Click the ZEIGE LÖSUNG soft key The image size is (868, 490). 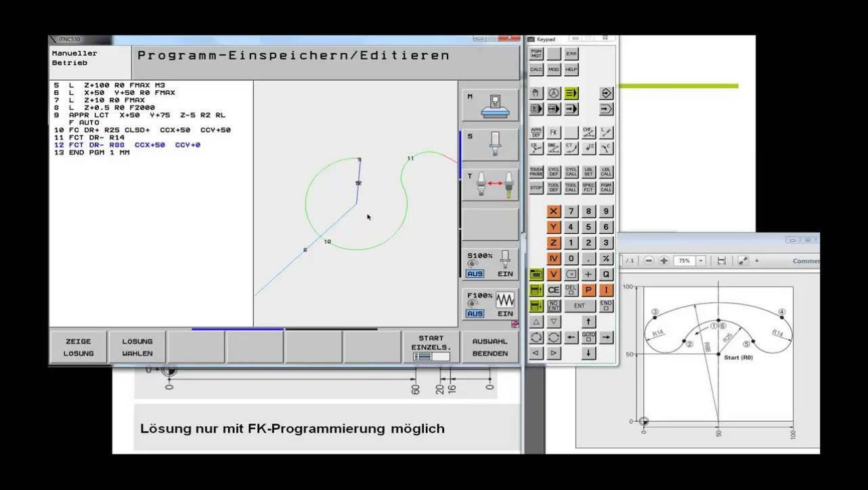coord(78,347)
